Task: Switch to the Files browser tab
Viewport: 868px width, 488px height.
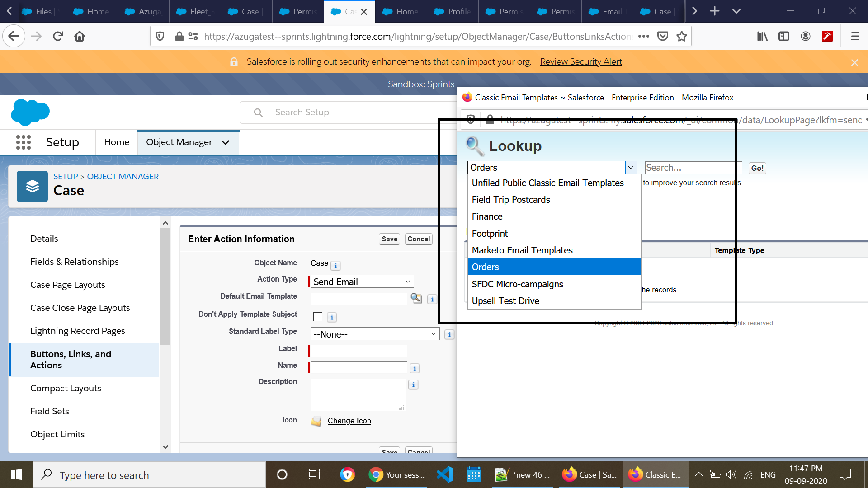Action: coord(40,11)
